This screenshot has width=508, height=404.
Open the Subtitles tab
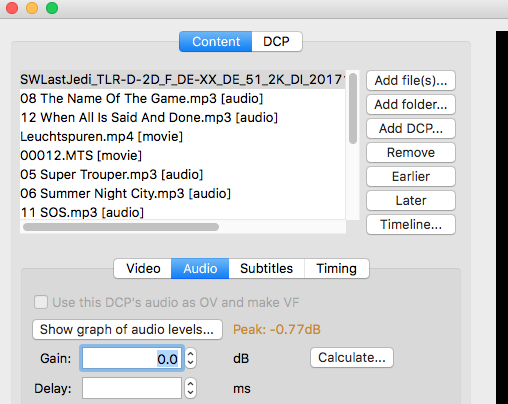click(266, 268)
